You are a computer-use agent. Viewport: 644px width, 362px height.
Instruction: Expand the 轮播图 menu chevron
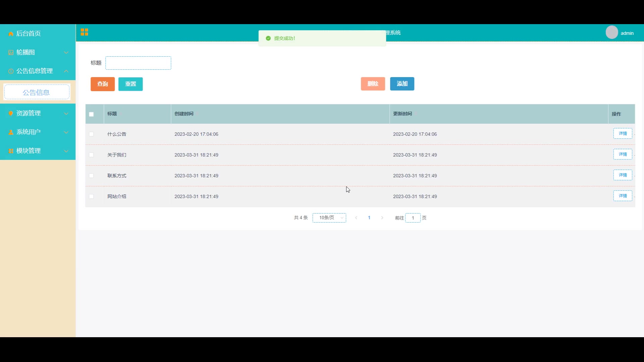66,53
